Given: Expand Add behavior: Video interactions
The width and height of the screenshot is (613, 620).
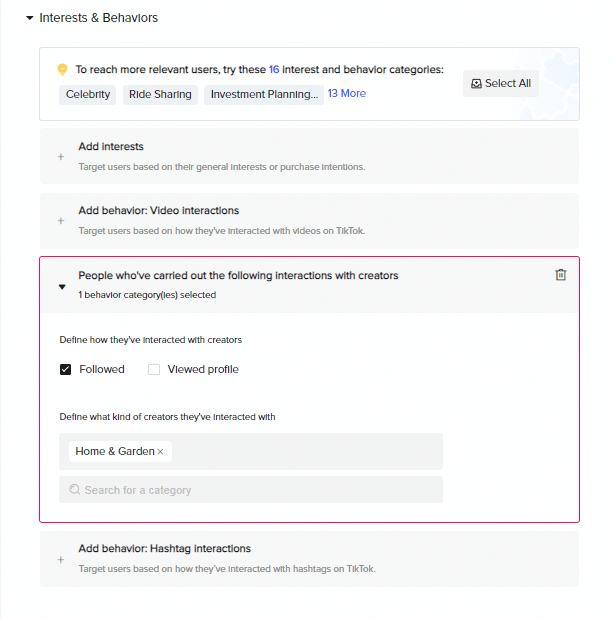Looking at the screenshot, I should (309, 221).
